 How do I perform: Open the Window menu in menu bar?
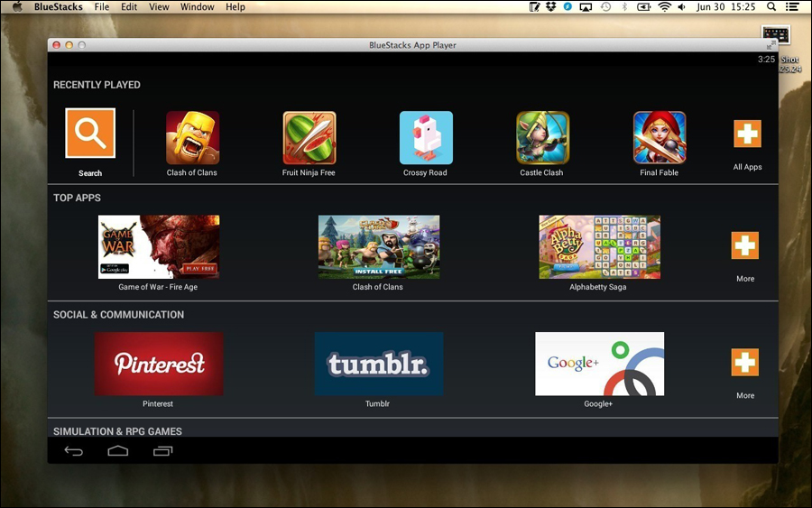197,7
